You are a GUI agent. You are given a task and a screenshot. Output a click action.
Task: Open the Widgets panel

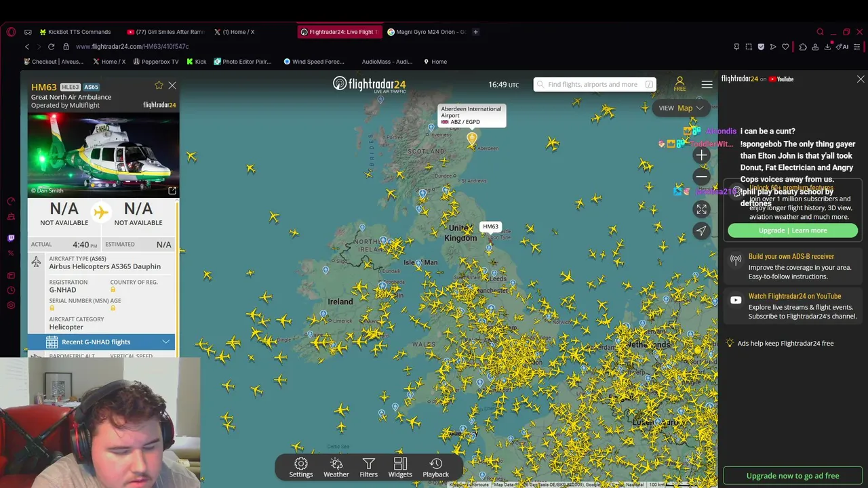[x=400, y=468]
